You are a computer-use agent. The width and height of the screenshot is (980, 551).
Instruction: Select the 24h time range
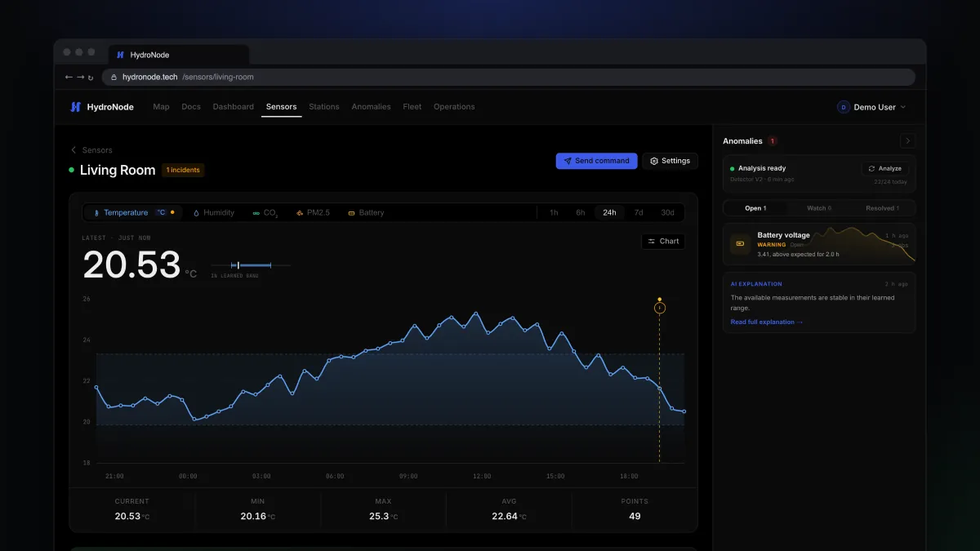[x=609, y=213]
